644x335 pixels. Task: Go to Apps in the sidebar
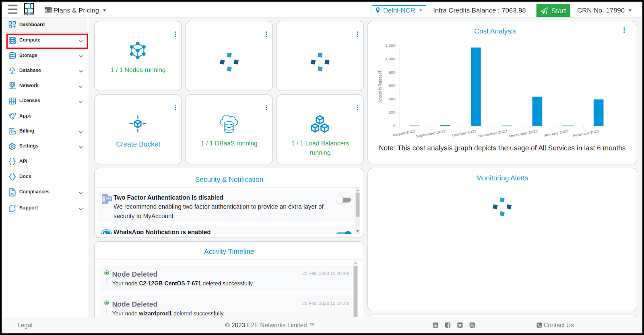click(25, 116)
